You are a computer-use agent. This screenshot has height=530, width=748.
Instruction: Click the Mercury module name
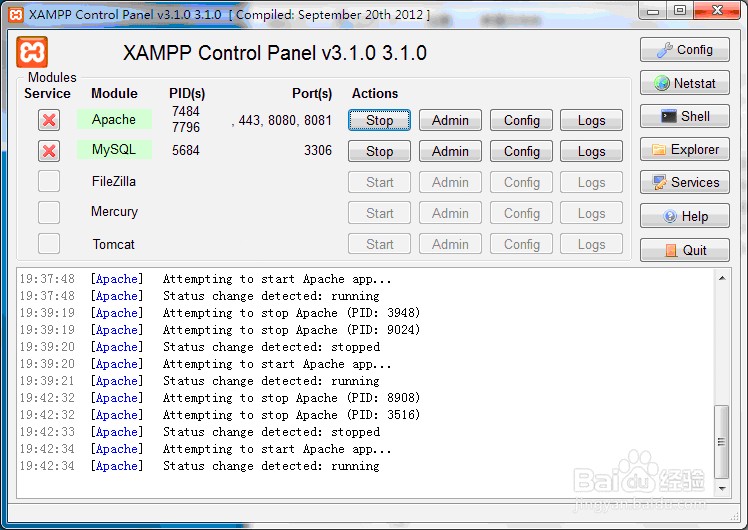pos(114,212)
